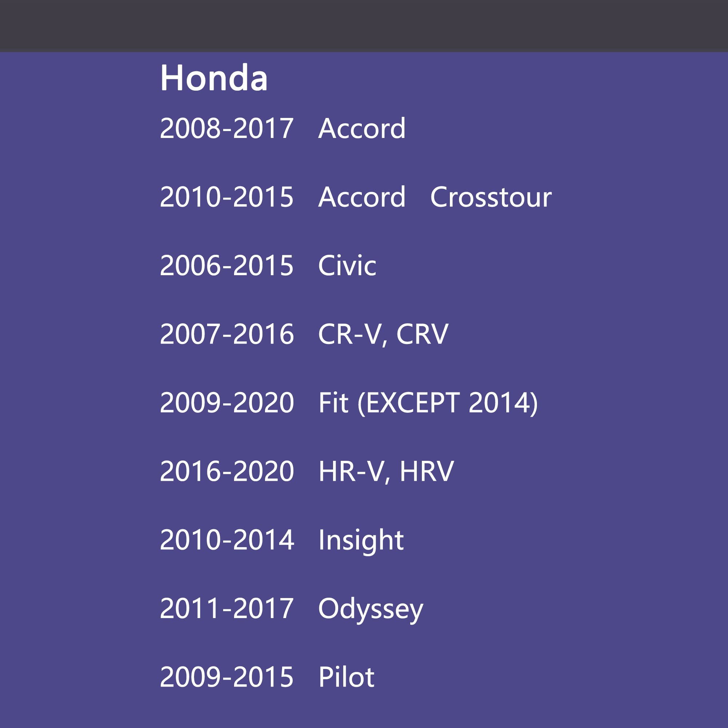Click the Insight model name
This screenshot has height=728, width=728.
(x=361, y=540)
